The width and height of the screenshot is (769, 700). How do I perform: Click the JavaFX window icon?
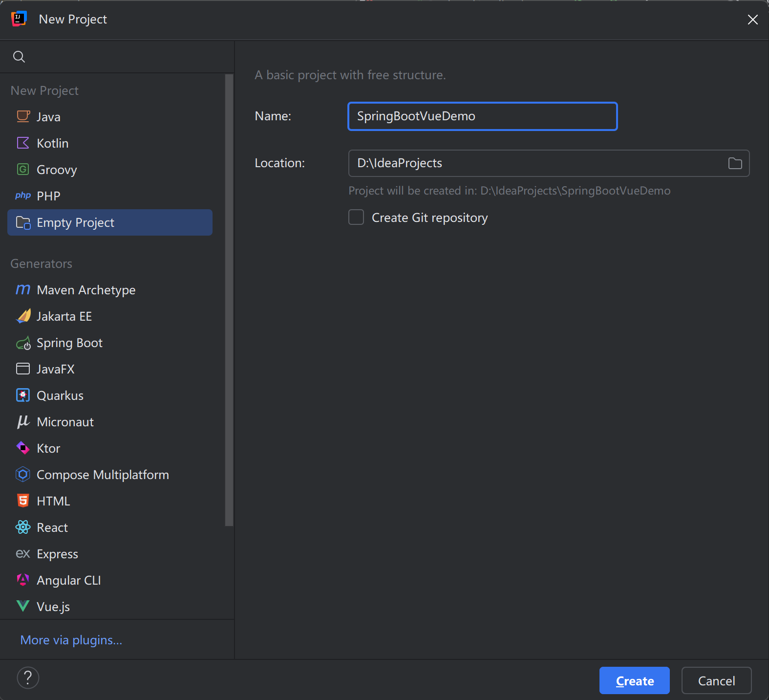[23, 369]
